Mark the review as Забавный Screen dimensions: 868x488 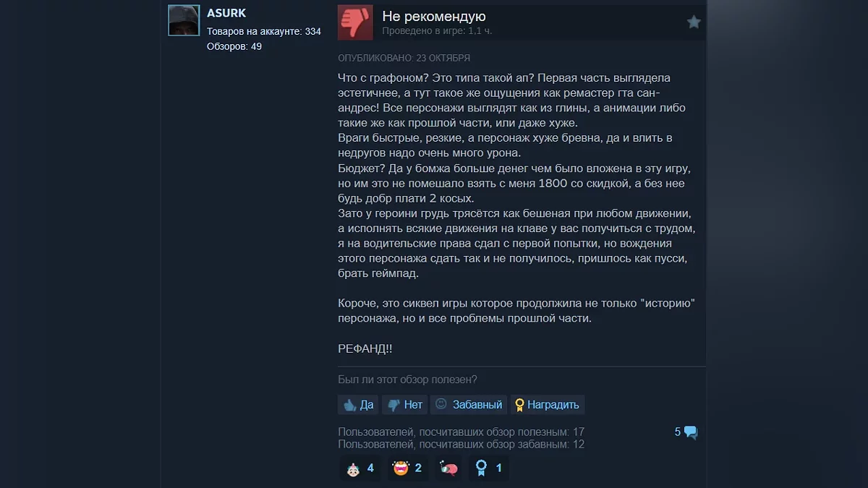coord(469,405)
